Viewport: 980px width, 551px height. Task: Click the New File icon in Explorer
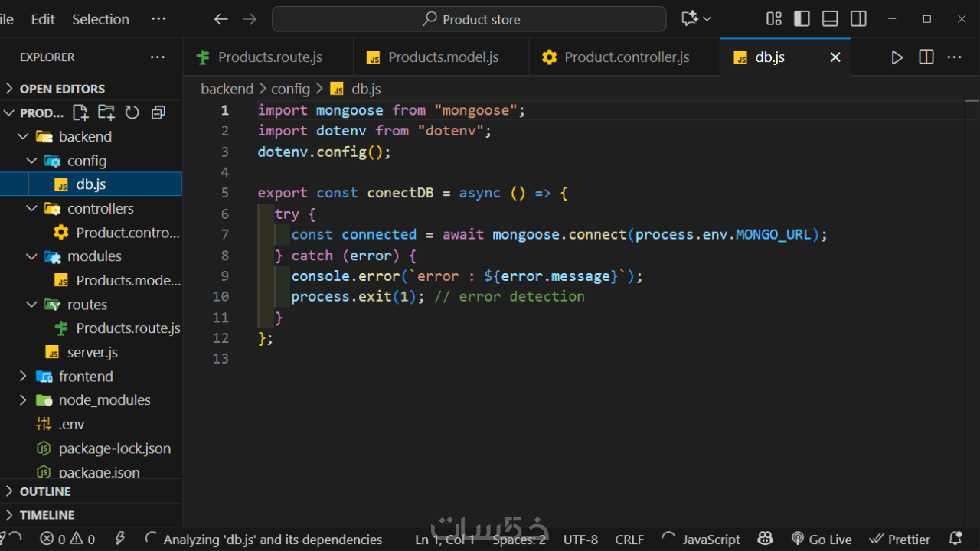click(80, 113)
